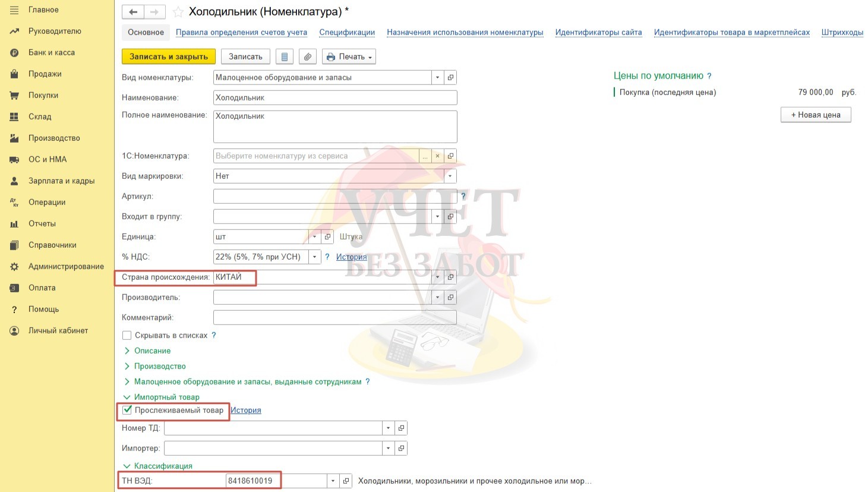Open the Администрирование gear section

pos(66,266)
